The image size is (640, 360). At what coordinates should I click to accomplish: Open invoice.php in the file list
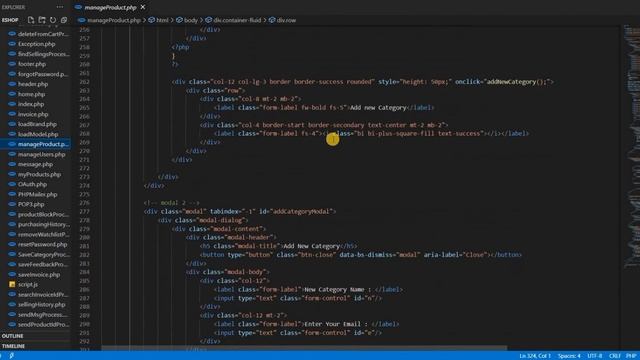33,114
